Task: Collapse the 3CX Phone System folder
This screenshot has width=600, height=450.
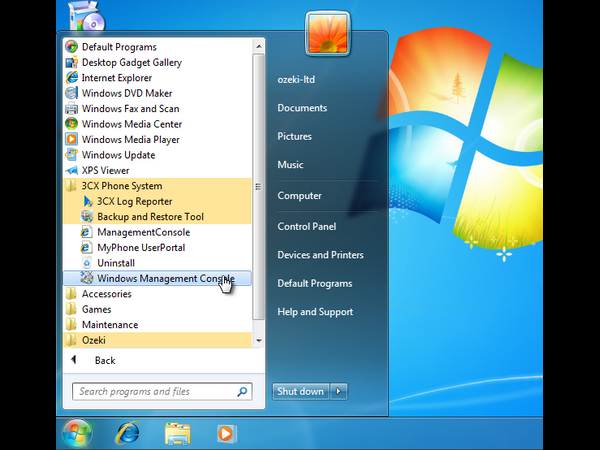Action: point(121,186)
